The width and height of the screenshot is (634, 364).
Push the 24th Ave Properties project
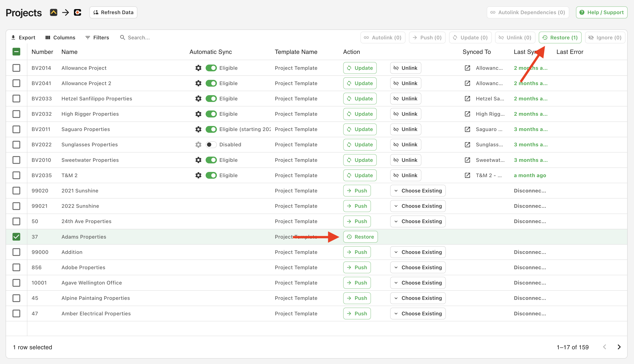pos(357,221)
